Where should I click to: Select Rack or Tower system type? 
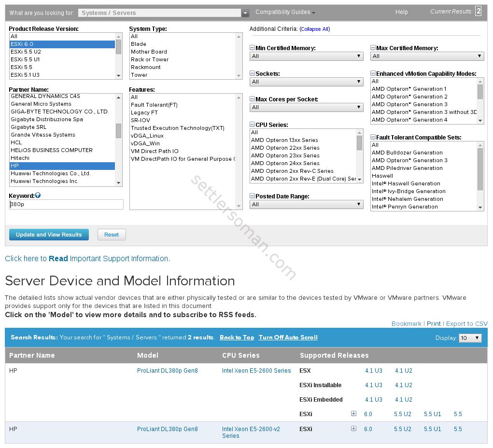[x=183, y=59]
